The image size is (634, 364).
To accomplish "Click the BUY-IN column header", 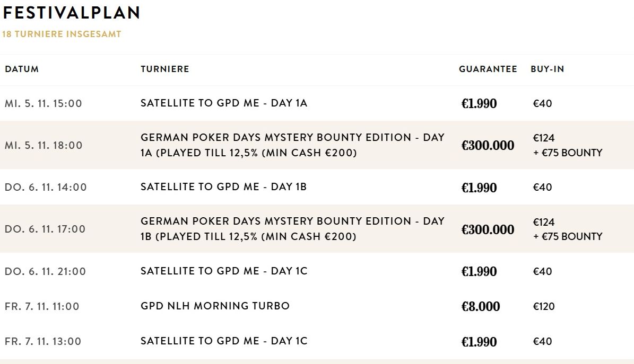I will [547, 69].
